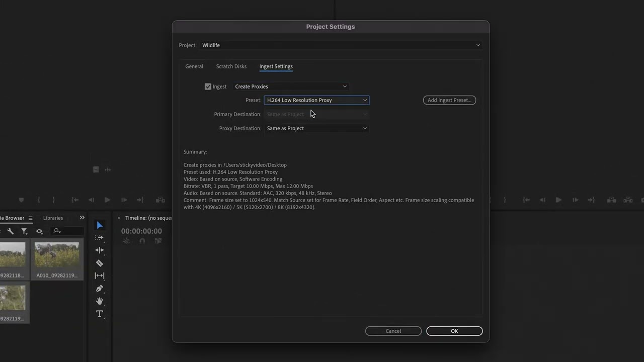Click the Drag Video Only icon

click(96, 169)
